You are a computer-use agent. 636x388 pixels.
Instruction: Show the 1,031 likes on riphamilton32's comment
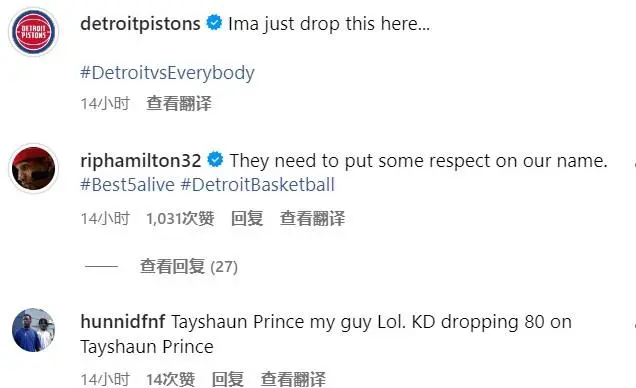coord(180,219)
